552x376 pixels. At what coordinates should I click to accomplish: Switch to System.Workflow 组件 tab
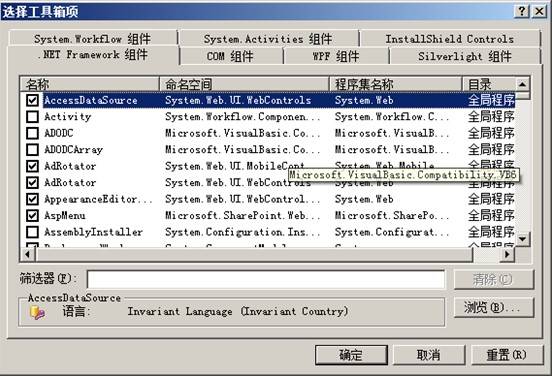tap(93, 39)
